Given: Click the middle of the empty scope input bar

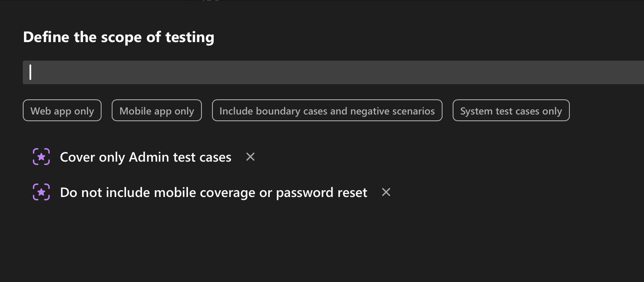Looking at the screenshot, I should (x=333, y=72).
